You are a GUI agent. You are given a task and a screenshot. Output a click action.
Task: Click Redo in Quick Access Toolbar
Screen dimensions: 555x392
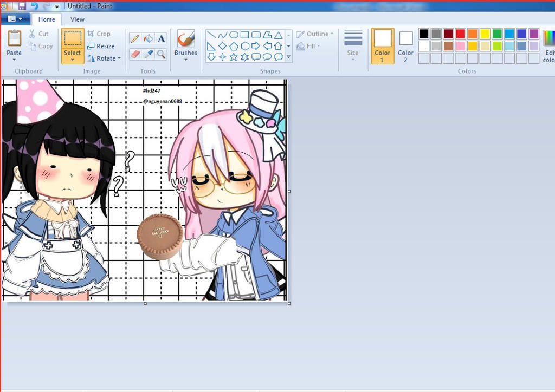point(46,6)
